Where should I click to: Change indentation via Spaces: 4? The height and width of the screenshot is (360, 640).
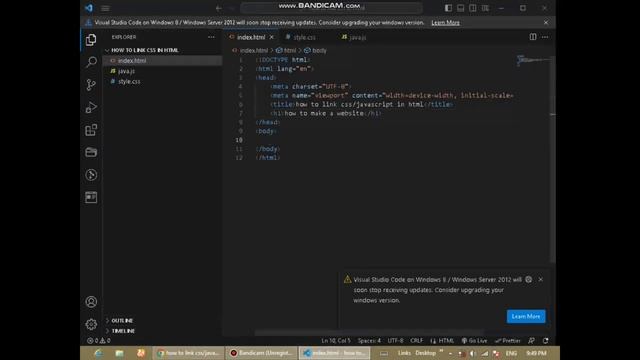(x=369, y=340)
